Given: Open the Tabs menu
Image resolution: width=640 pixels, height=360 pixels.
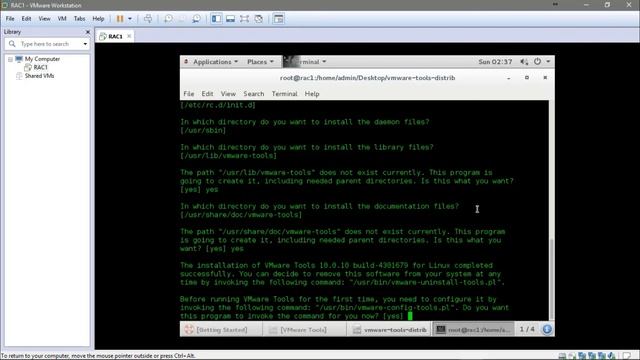Looking at the screenshot, I should click(79, 19).
